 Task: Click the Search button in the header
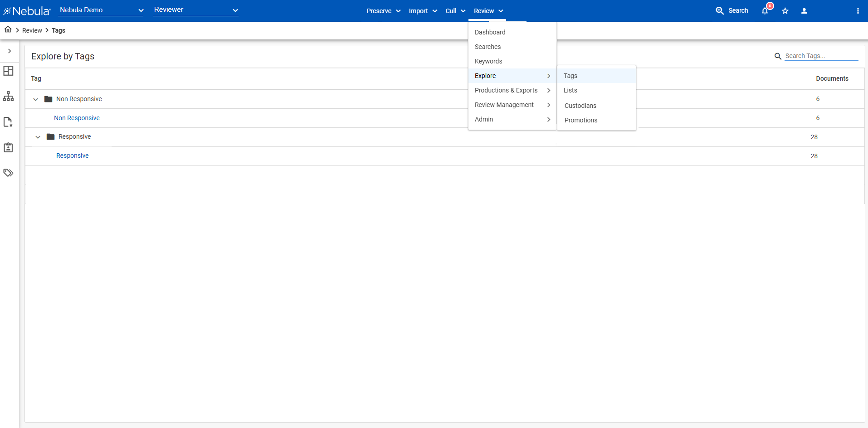732,10
